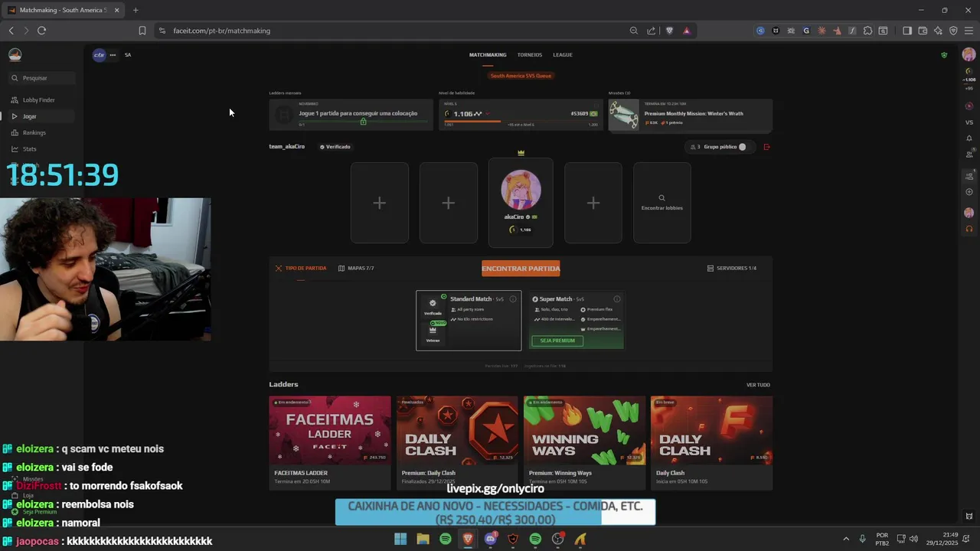Open the Windows Start menu
Viewport: 980px width, 551px height.
[x=400, y=540]
